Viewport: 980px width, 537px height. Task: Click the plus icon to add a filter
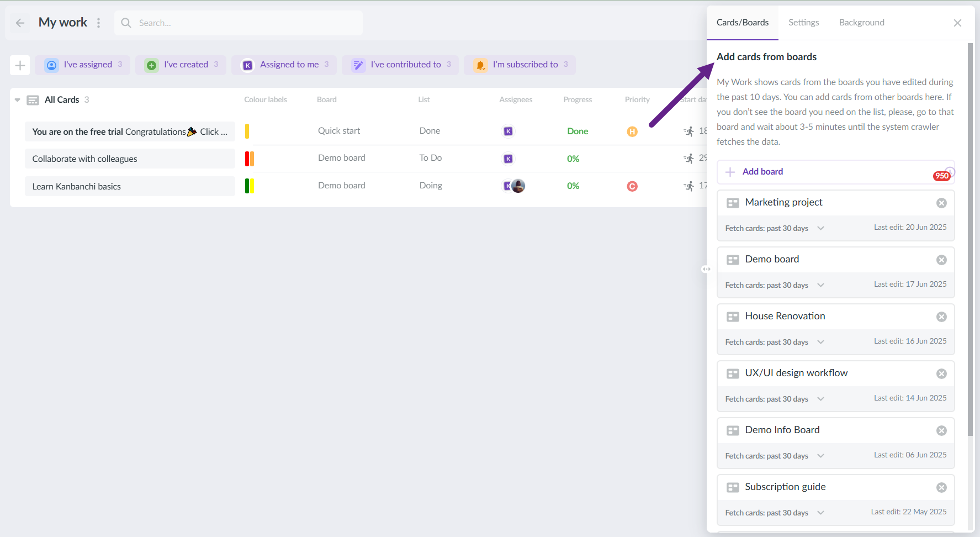click(x=20, y=65)
